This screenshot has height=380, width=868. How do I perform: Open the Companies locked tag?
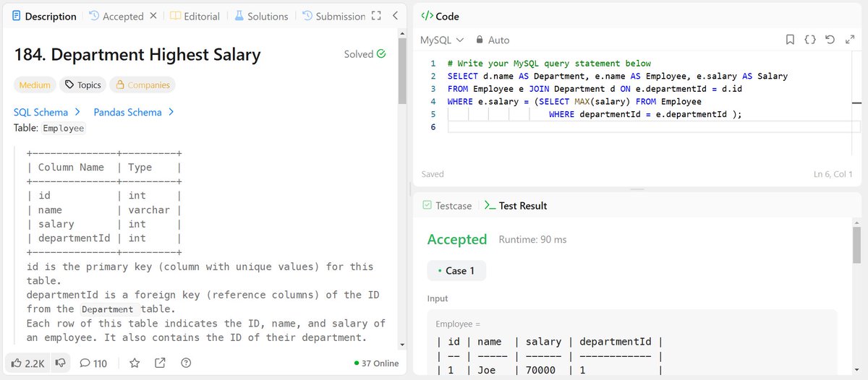coord(142,85)
